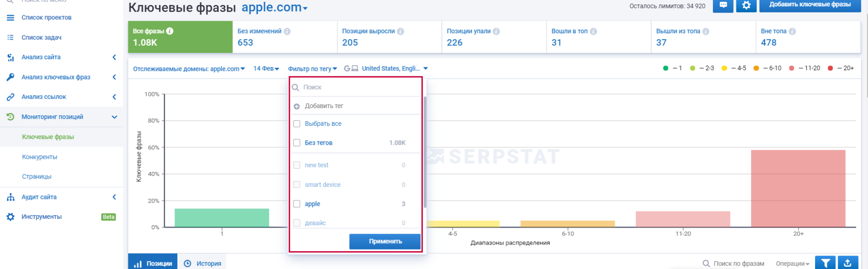
Task: Collapse the Мониторинг позиций section
Action: (x=114, y=117)
